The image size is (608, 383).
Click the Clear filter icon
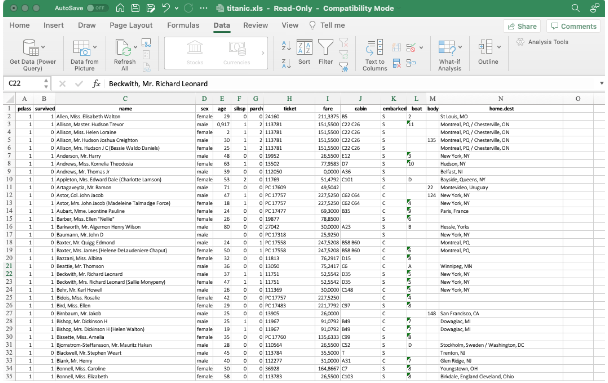point(344,43)
